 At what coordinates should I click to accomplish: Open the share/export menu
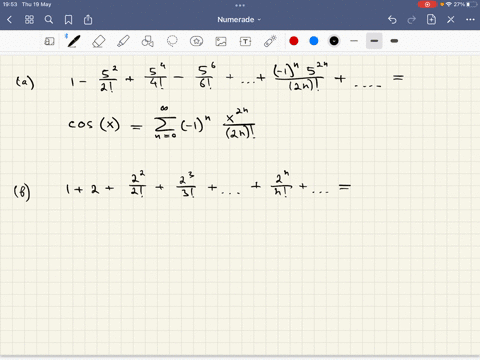88,20
